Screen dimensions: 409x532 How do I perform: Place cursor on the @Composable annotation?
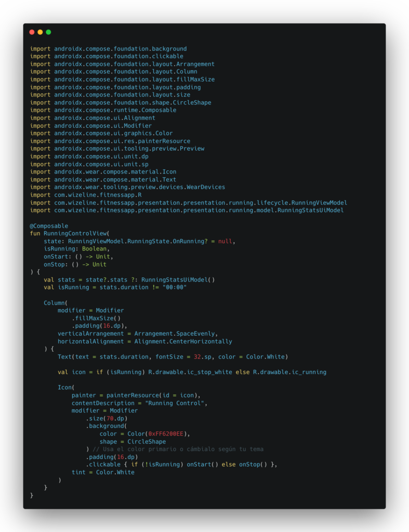coord(49,226)
